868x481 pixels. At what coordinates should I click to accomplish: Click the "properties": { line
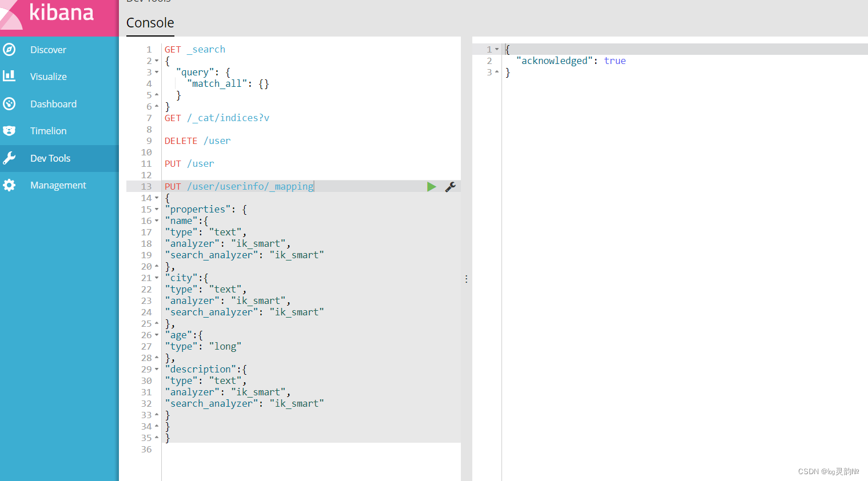coord(206,210)
